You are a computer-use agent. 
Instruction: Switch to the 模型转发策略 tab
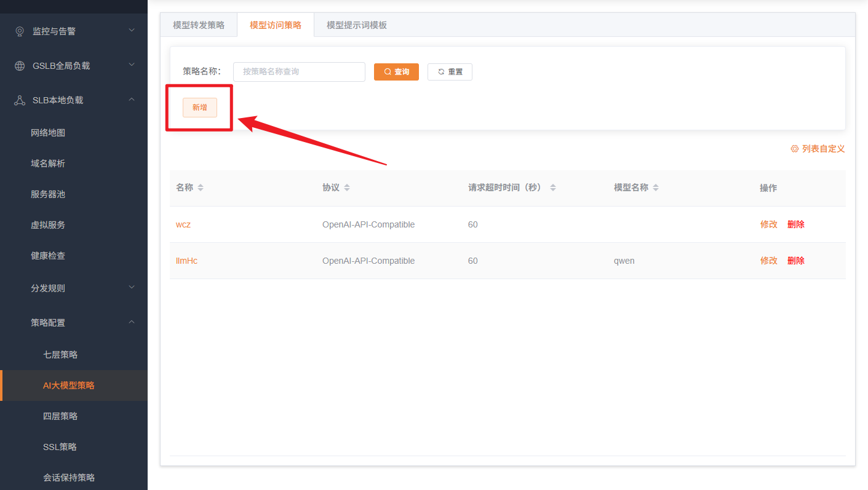coord(198,24)
